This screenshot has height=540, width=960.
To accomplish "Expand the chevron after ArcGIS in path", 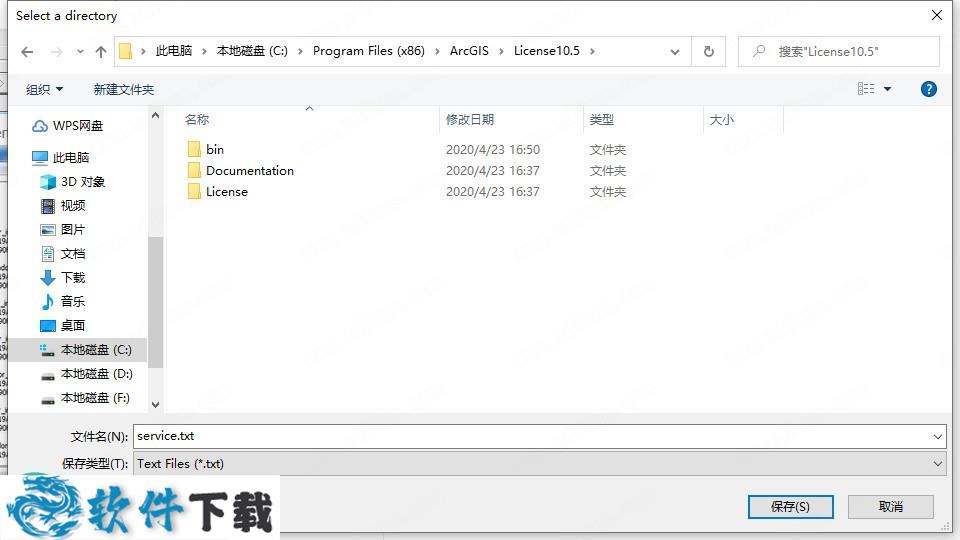I will pyautogui.click(x=501, y=51).
